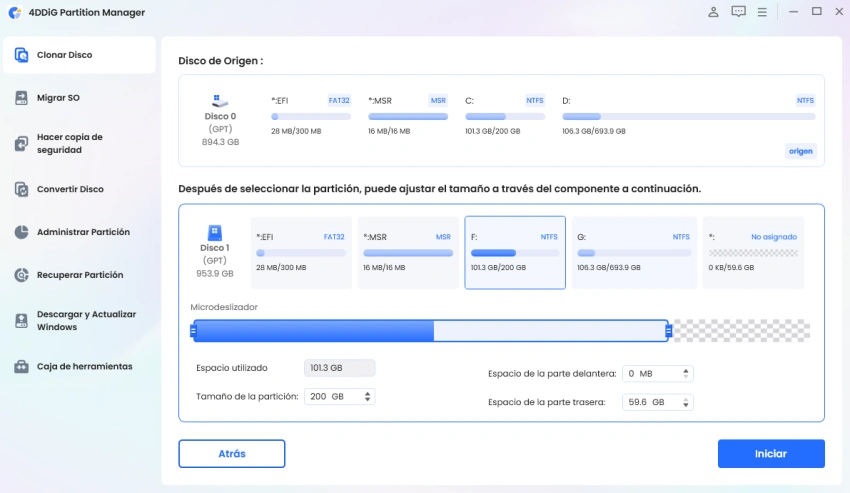Open Caja de herramientas menu
Image resolution: width=850 pixels, height=493 pixels.
79,367
